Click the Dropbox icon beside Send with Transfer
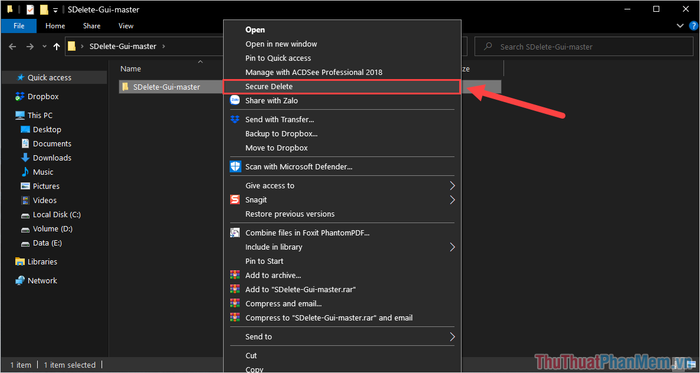 pyautogui.click(x=235, y=120)
